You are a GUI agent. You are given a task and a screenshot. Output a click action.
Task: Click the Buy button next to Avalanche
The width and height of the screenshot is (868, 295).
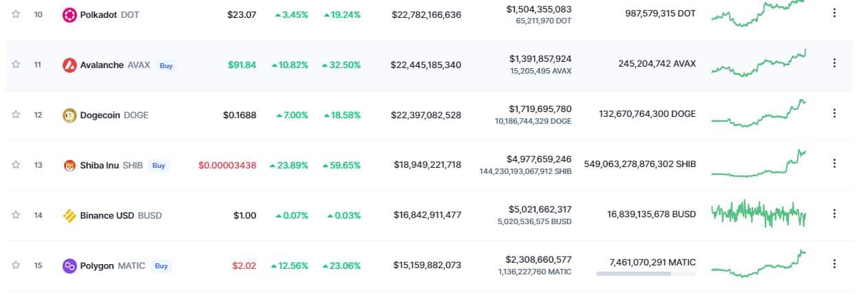click(x=166, y=65)
